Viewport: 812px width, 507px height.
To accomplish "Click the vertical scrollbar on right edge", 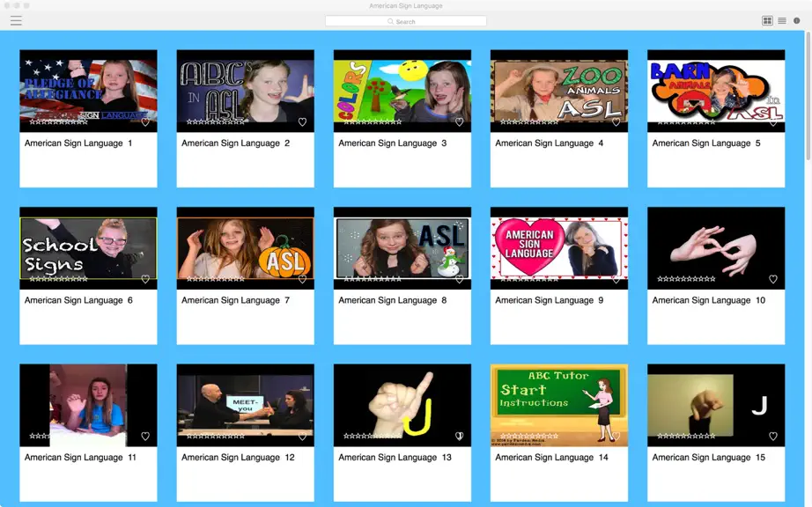I will [x=808, y=96].
